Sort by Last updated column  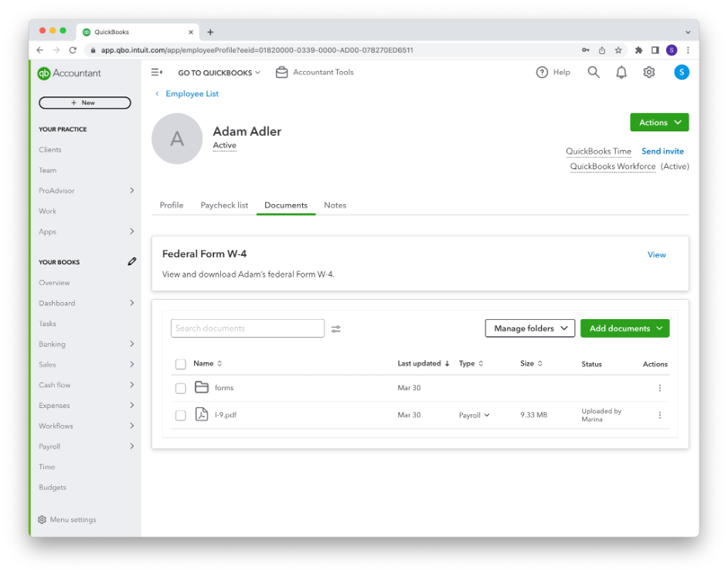tap(423, 364)
